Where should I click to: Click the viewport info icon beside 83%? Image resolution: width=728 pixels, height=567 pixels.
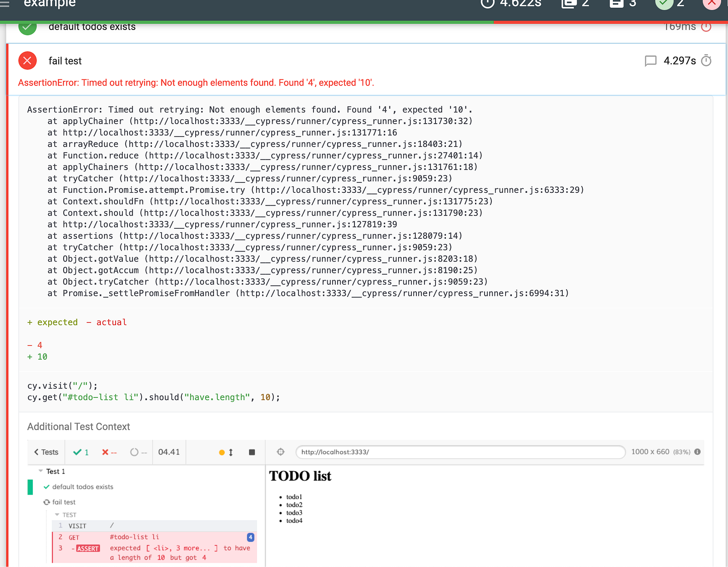698,452
